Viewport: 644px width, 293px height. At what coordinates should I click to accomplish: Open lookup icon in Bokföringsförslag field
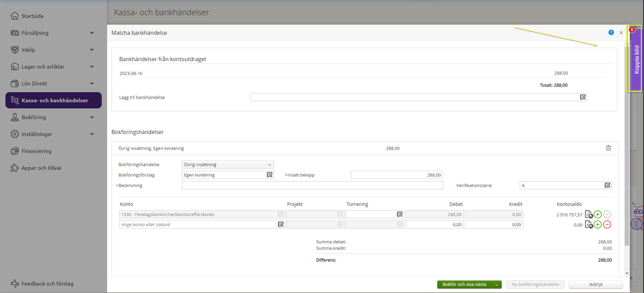[x=269, y=175]
